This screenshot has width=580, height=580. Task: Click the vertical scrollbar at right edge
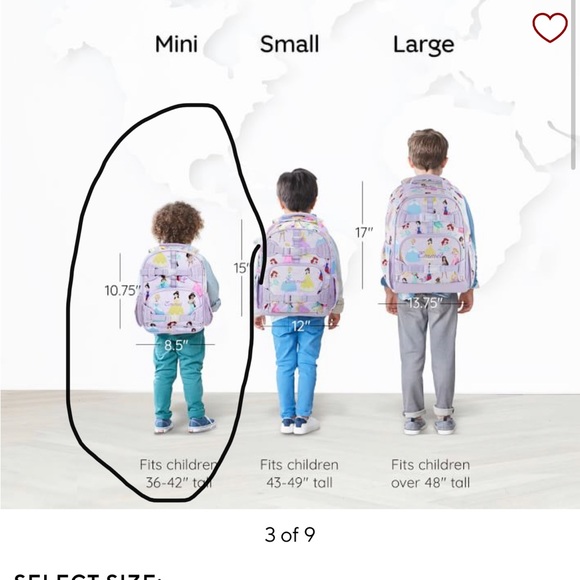[x=574, y=85]
